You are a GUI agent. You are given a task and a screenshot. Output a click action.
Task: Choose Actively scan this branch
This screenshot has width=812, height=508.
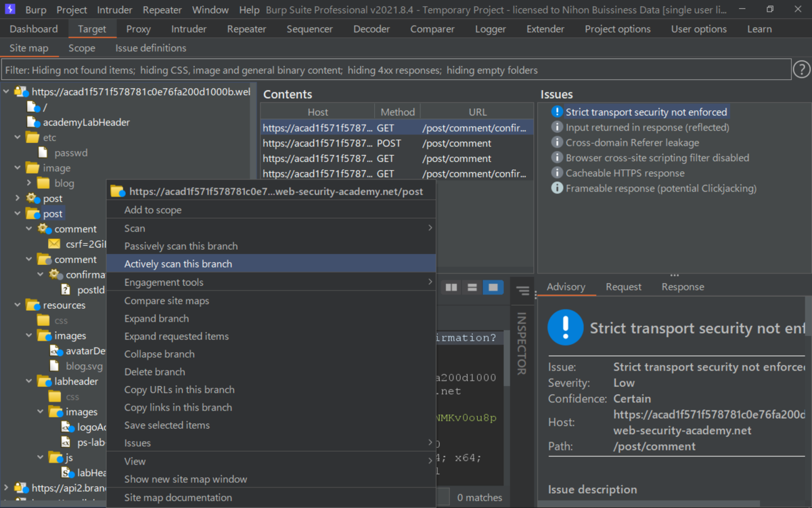pos(271,264)
